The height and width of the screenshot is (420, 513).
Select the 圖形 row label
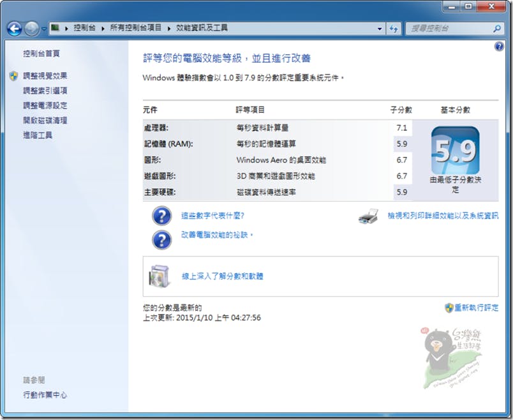click(152, 160)
